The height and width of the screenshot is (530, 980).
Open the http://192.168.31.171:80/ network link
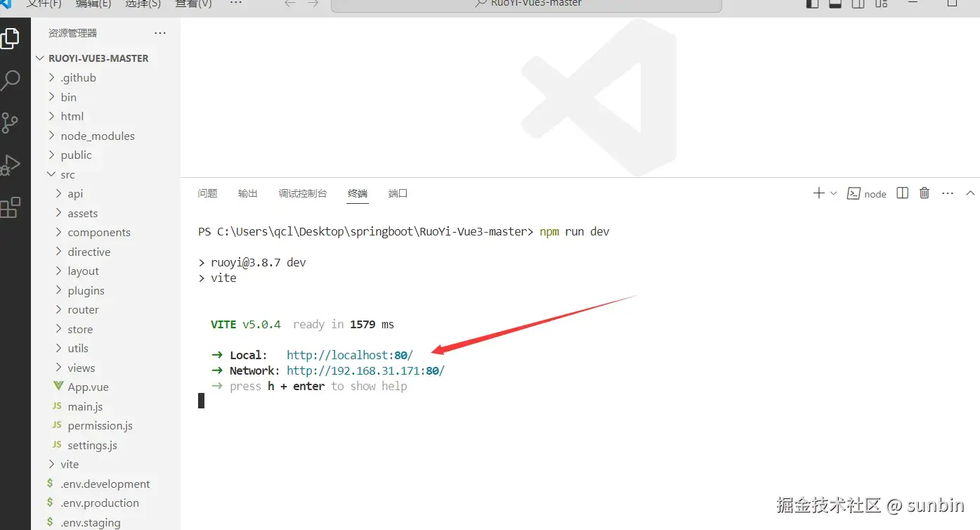365,370
